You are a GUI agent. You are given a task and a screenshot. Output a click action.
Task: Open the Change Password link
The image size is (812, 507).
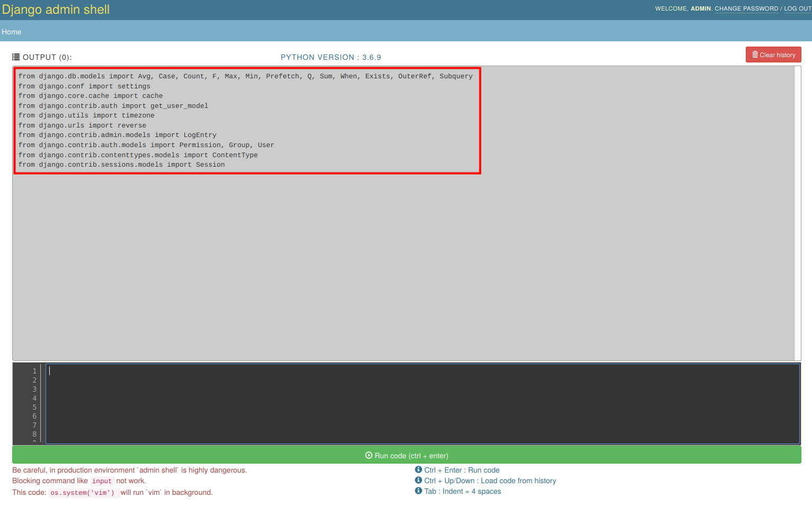pos(746,8)
